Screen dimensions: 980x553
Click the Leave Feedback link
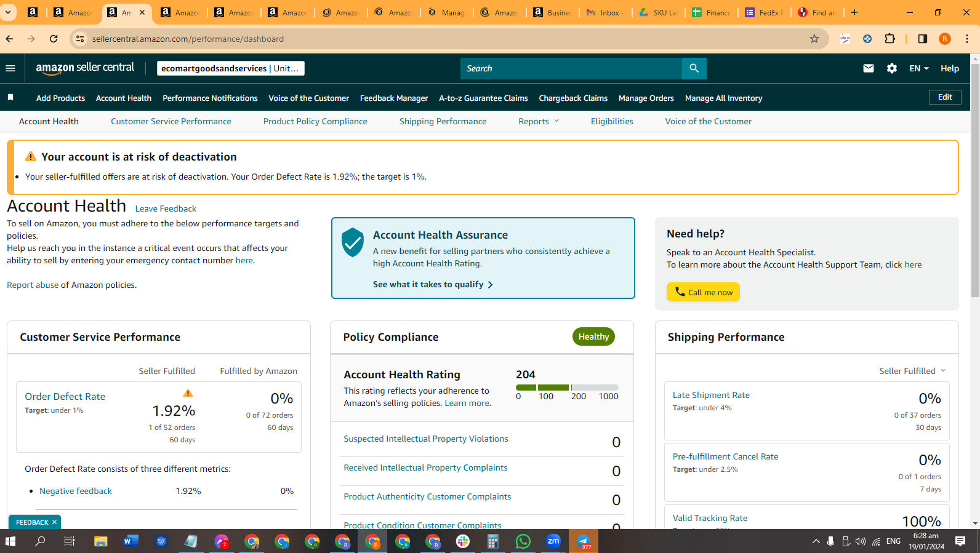click(166, 209)
